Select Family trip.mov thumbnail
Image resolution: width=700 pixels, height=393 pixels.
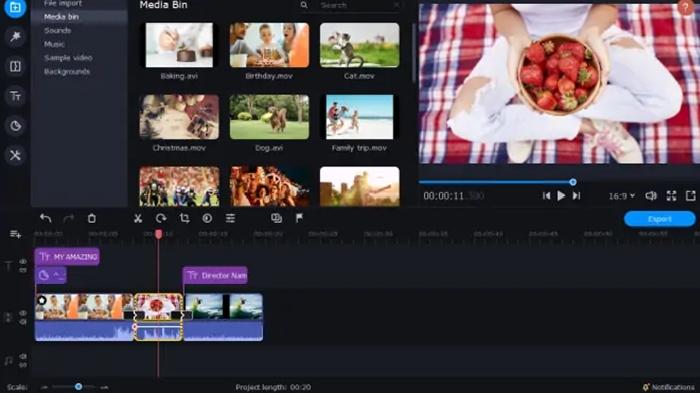pos(359,117)
